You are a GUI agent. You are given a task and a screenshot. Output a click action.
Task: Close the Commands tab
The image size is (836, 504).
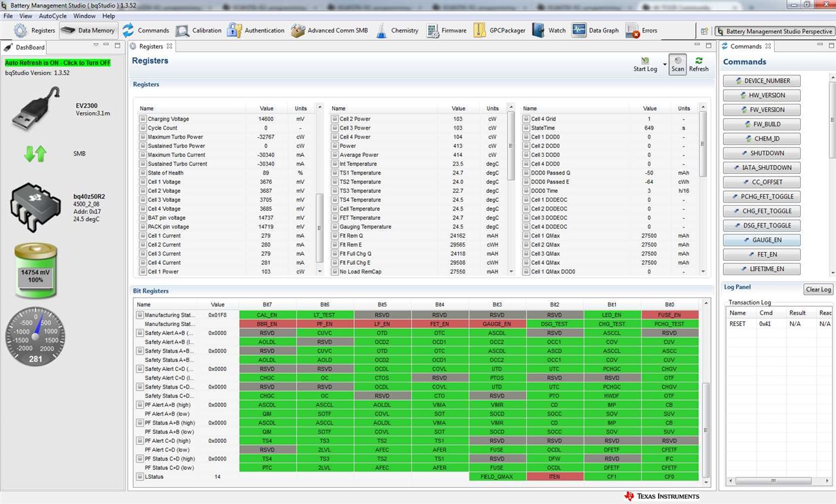[x=768, y=46]
